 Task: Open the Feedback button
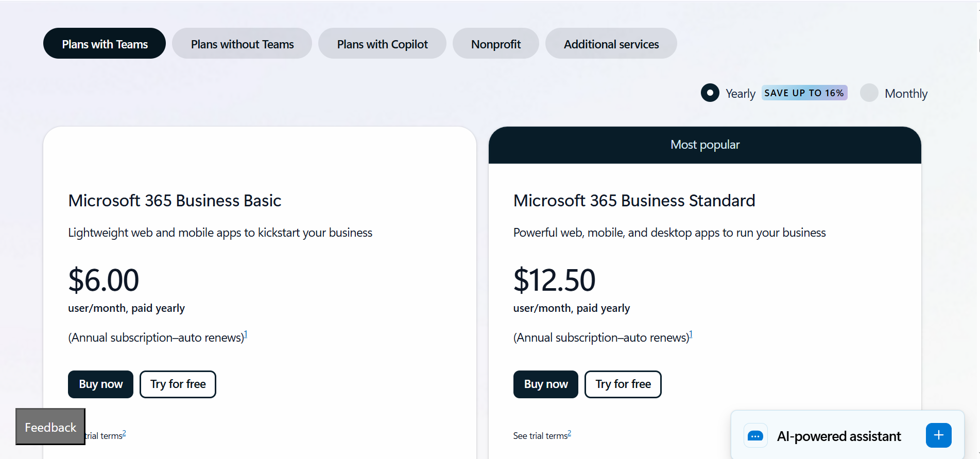pyautogui.click(x=50, y=427)
